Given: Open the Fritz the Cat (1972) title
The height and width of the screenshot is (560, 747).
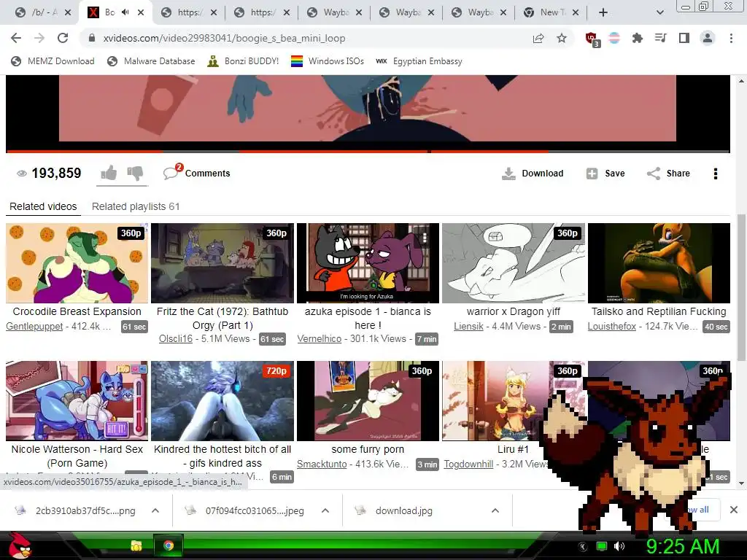Looking at the screenshot, I should (x=222, y=318).
